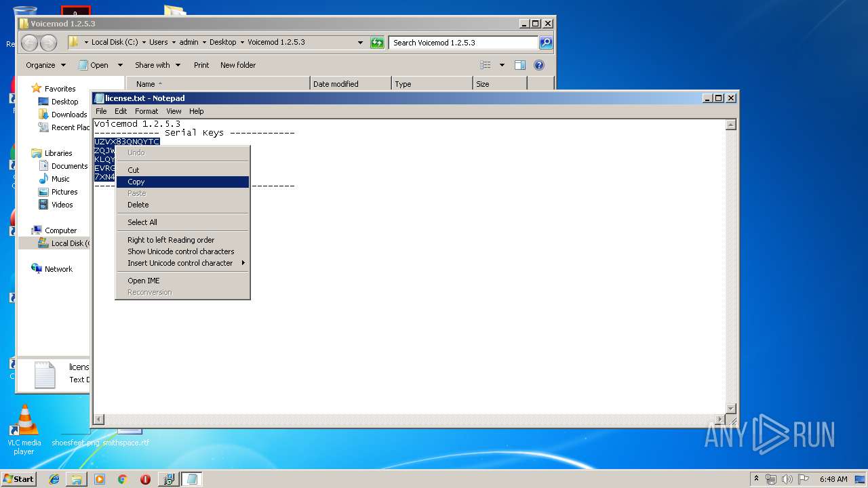This screenshot has width=868, height=488.
Task: Open Notepad Edit menu
Action: [x=121, y=111]
